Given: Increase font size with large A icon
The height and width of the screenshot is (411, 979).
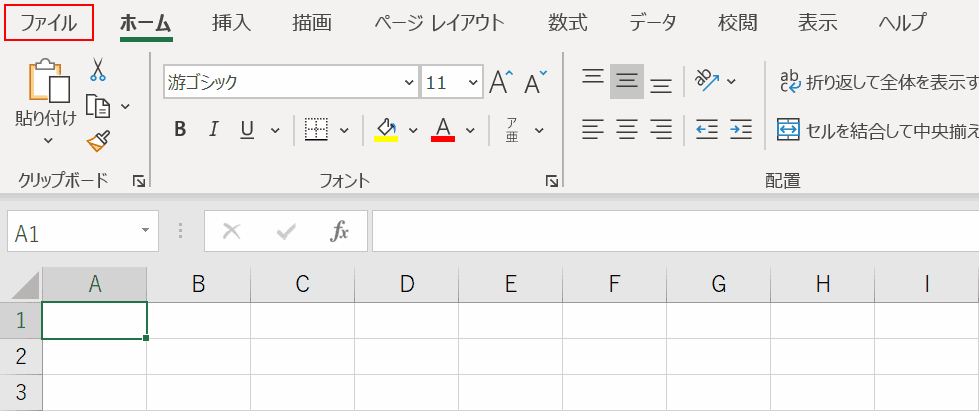Looking at the screenshot, I should [x=501, y=83].
